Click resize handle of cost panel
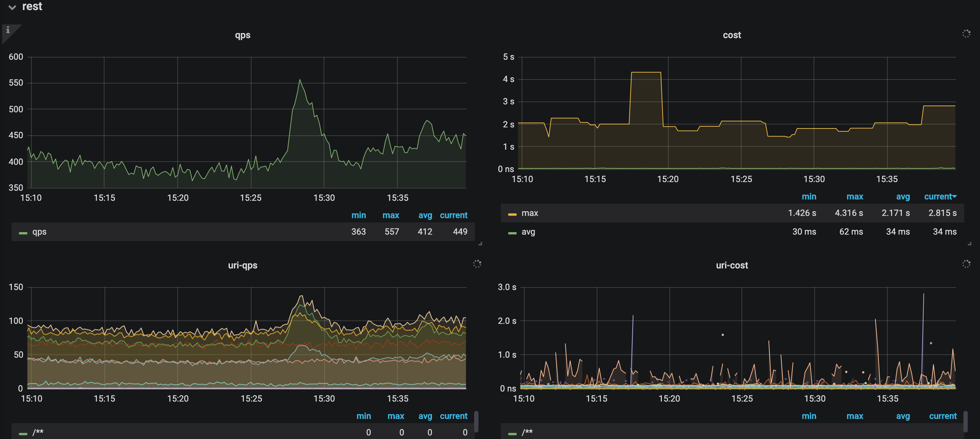 pyautogui.click(x=969, y=244)
